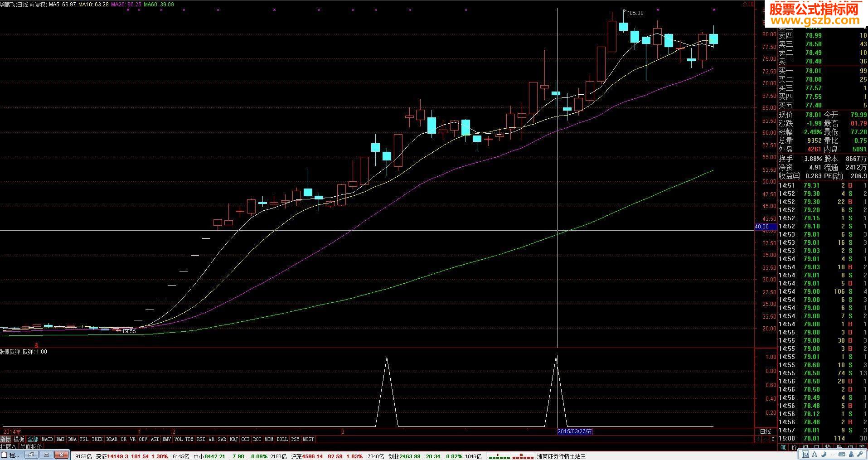Viewport: 868px width, 460px height.
Task: Click the 19.55 low price annotation
Action: click(129, 331)
